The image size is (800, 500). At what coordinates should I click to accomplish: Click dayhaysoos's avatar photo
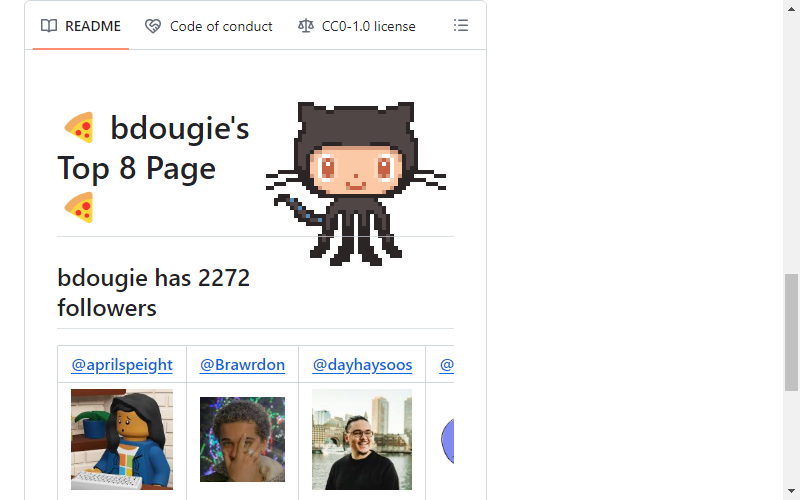362,439
